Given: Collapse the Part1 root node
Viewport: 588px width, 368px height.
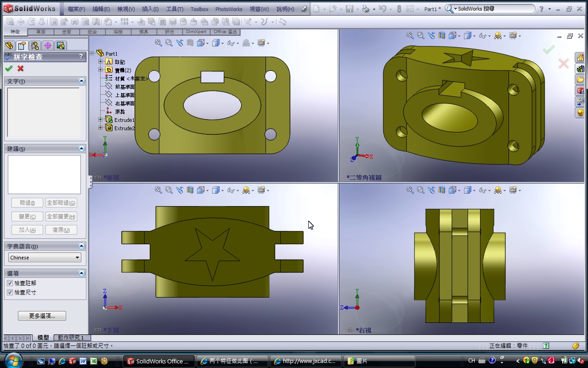Looking at the screenshot, I should [92, 53].
